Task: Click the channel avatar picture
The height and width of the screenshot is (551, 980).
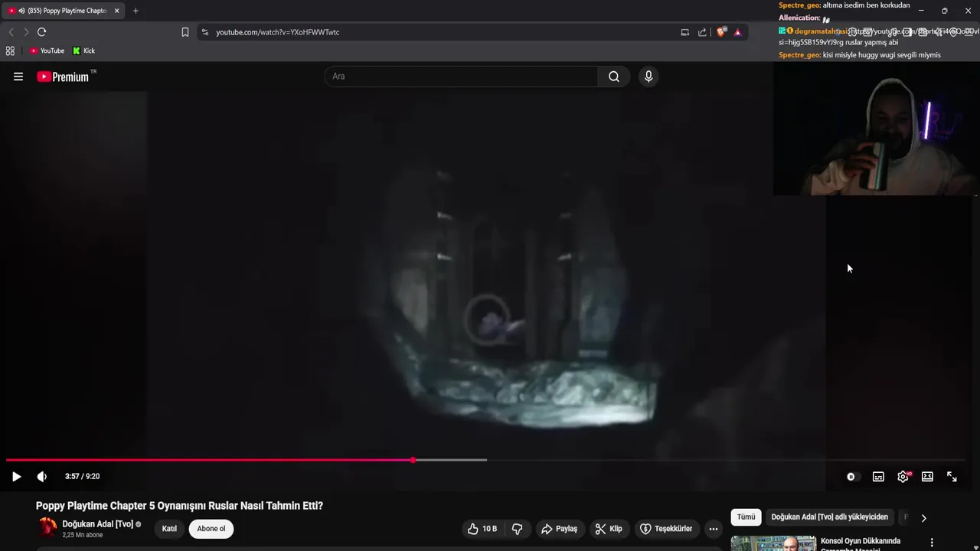Action: (47, 528)
